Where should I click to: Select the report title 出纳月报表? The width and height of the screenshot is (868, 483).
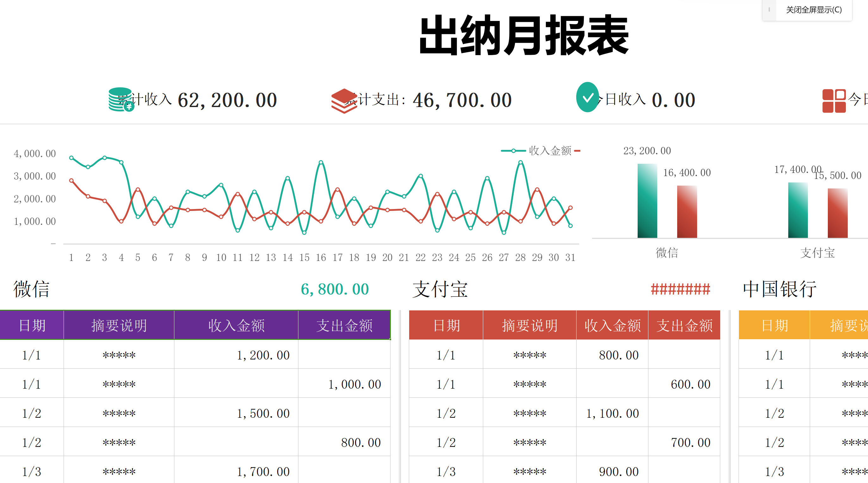coord(524,35)
